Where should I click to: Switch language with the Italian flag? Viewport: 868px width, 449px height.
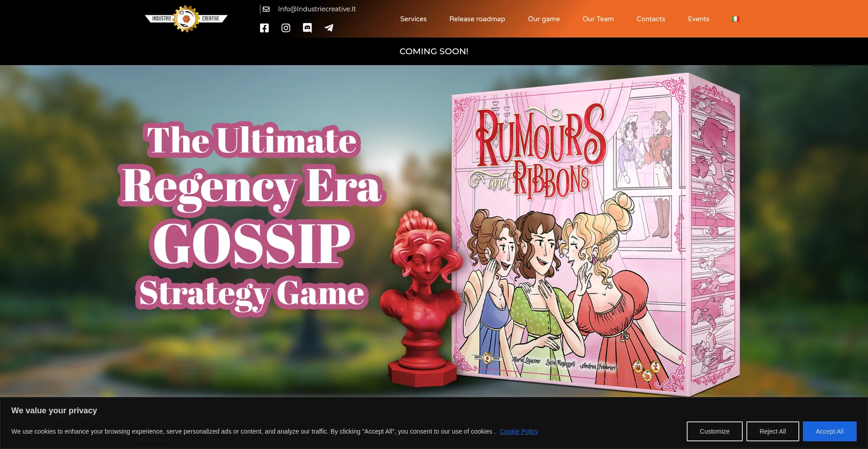pyautogui.click(x=736, y=19)
